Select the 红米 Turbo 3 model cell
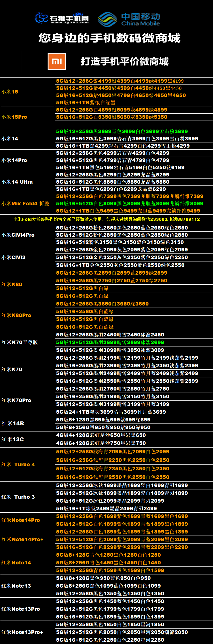 pyautogui.click(x=28, y=497)
